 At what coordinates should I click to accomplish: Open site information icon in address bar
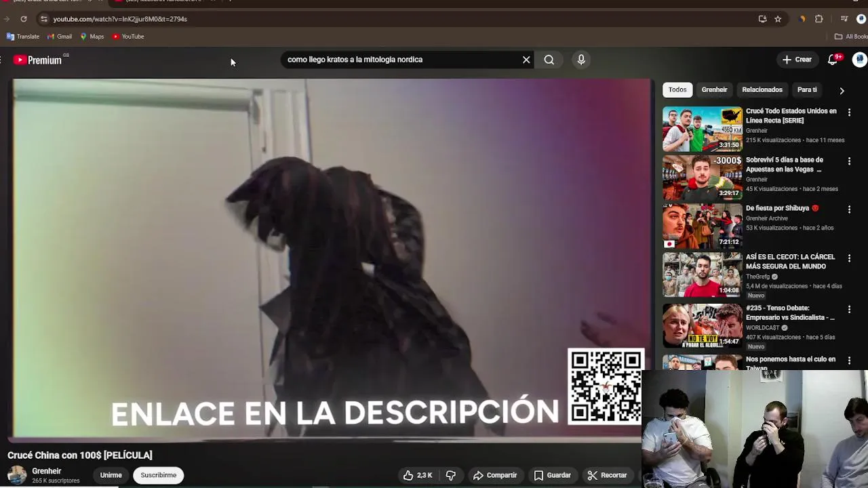44,19
